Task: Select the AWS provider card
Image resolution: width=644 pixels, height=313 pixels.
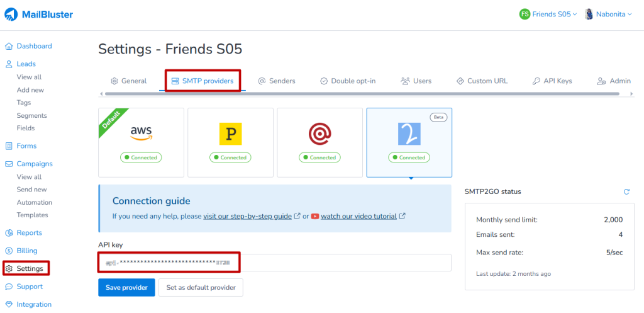Action: pos(141,142)
